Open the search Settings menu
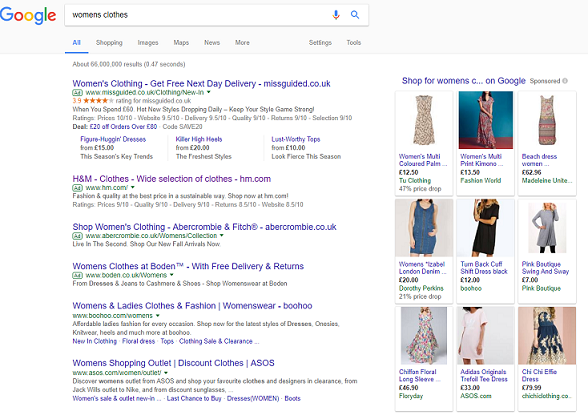This screenshot has height=415, width=588. [x=320, y=43]
